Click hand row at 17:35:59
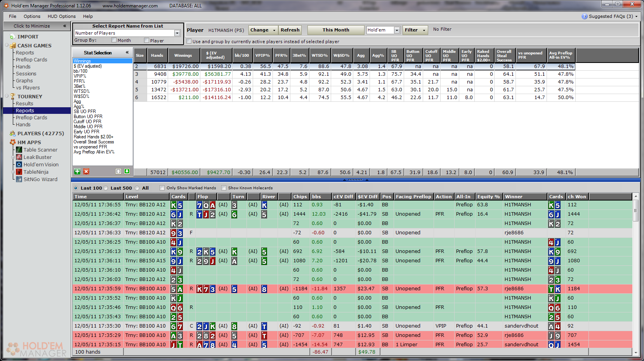The height and width of the screenshot is (361, 644). [x=352, y=289]
